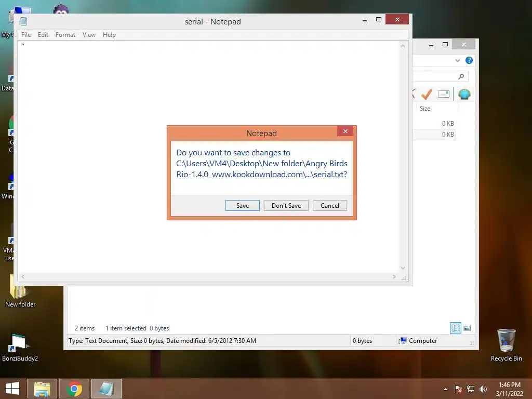
Task: Click the blue shell icon in Explorer
Action: 464,94
